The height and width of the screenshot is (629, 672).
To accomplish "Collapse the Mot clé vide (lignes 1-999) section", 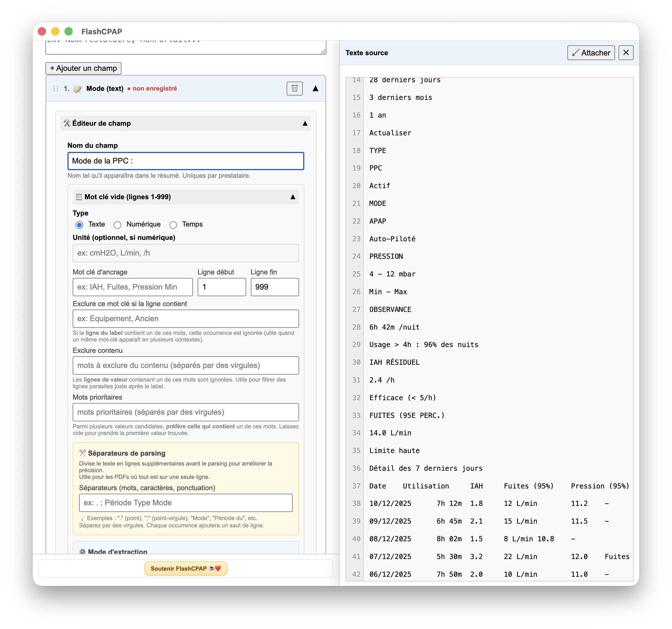I will (x=292, y=197).
